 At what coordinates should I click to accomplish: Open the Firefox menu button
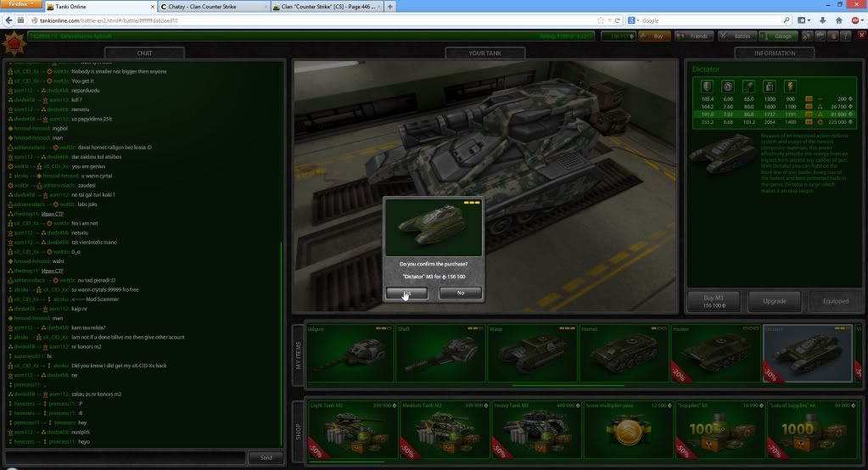20,5
